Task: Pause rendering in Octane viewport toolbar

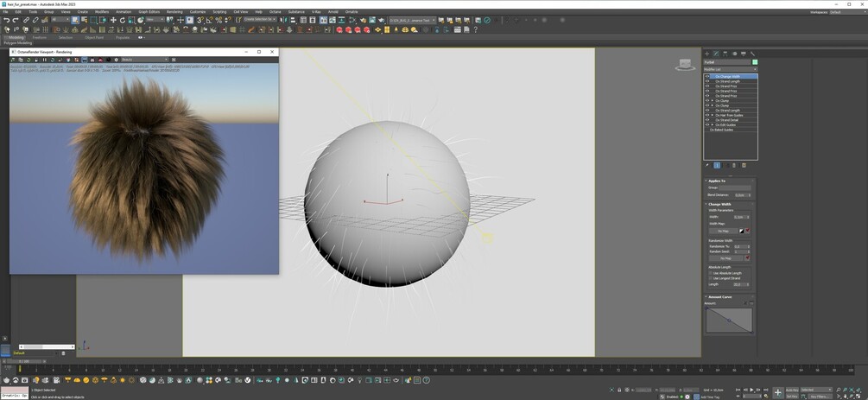Action: pos(45,60)
